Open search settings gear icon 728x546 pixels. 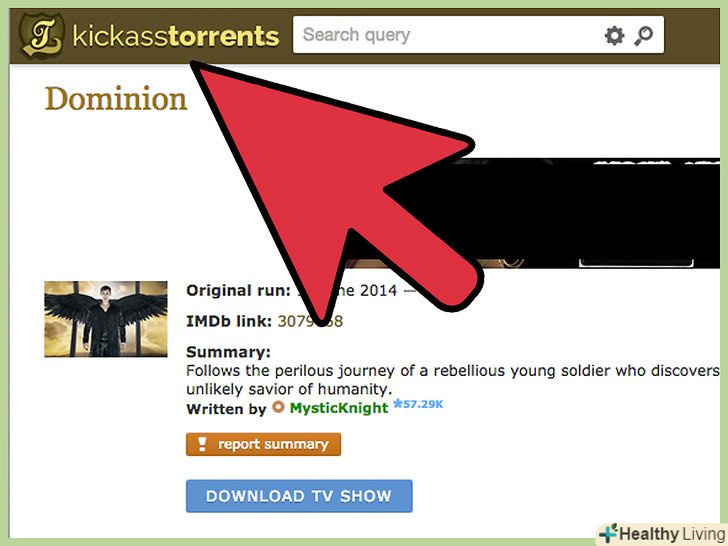614,36
